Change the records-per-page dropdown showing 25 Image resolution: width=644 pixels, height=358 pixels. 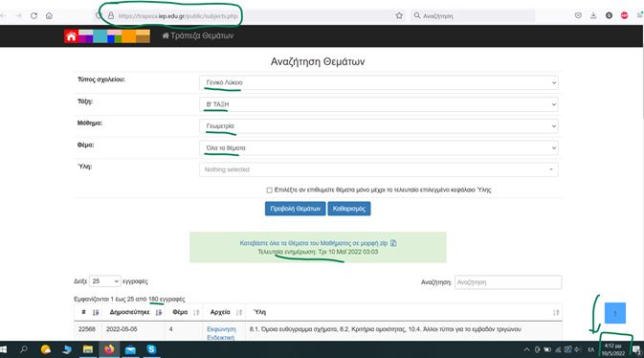click(x=104, y=281)
